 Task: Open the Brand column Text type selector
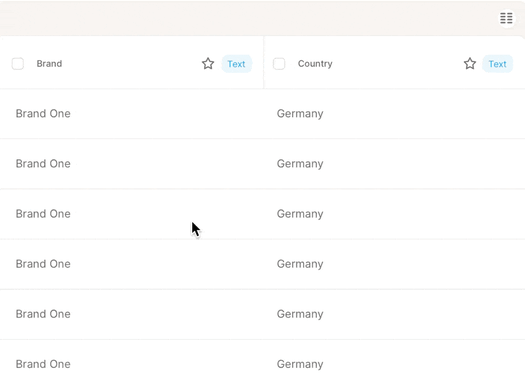click(x=236, y=64)
